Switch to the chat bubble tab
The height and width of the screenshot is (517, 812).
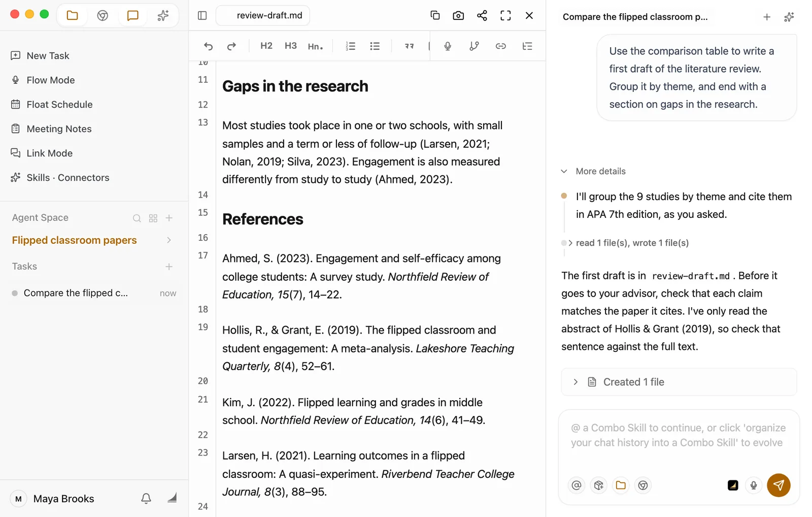click(x=132, y=15)
